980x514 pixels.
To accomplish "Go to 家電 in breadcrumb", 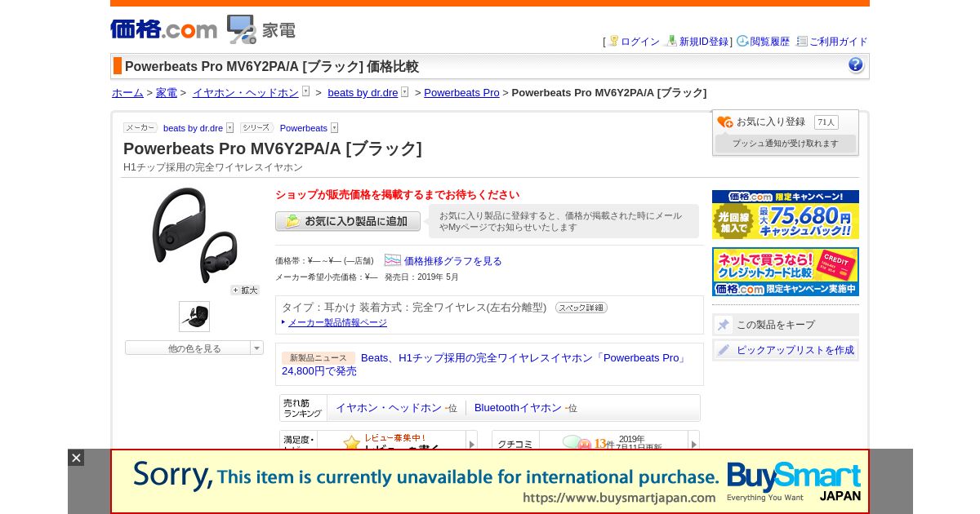I will (x=167, y=93).
